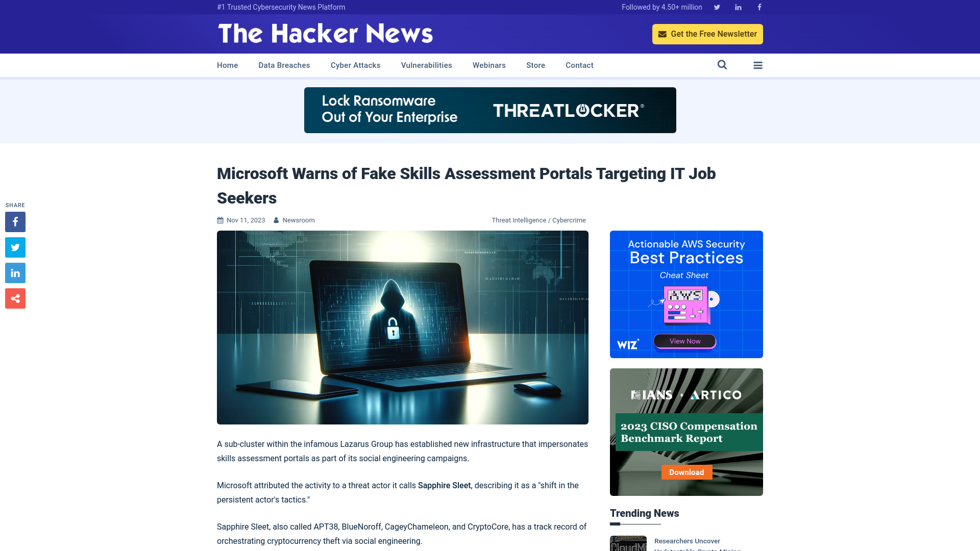The image size is (980, 551).
Task: Click the Newsroom author link
Action: [298, 220]
